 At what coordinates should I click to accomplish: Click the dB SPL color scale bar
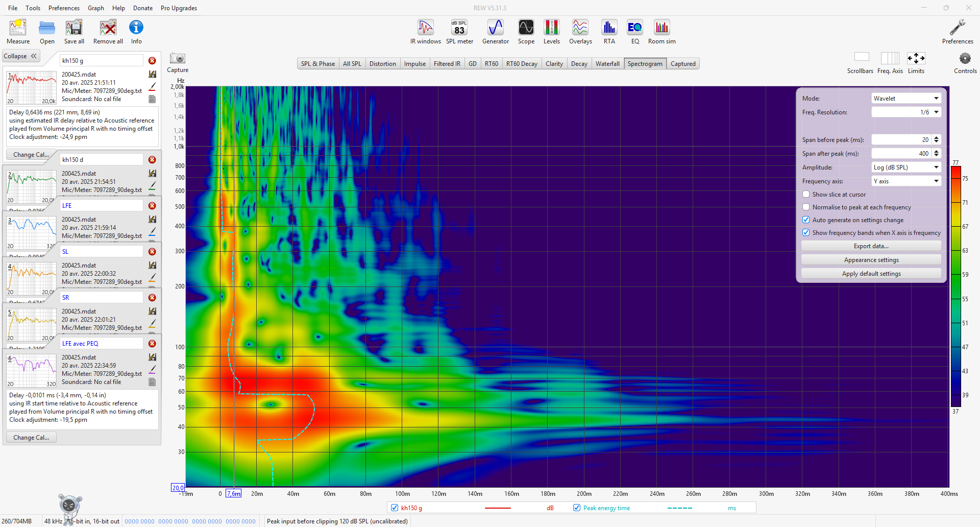[956, 286]
